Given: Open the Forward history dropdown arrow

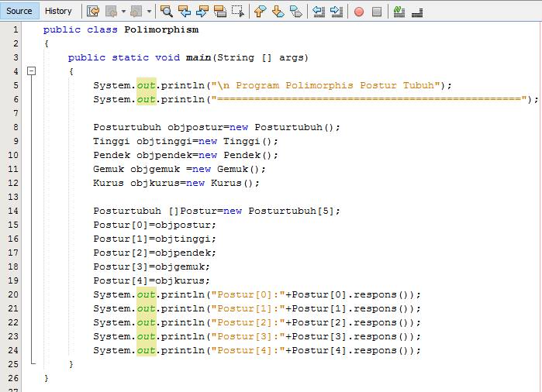Looking at the screenshot, I should 149,12.
